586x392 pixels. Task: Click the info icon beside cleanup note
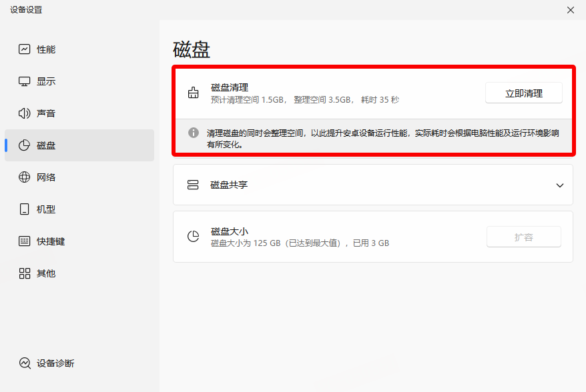coord(194,133)
